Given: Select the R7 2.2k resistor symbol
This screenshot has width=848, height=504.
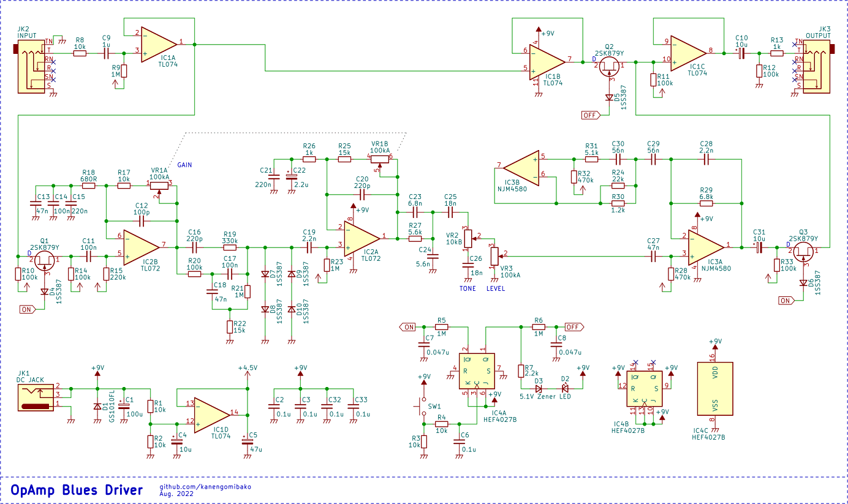Looking at the screenshot, I should 521,371.
